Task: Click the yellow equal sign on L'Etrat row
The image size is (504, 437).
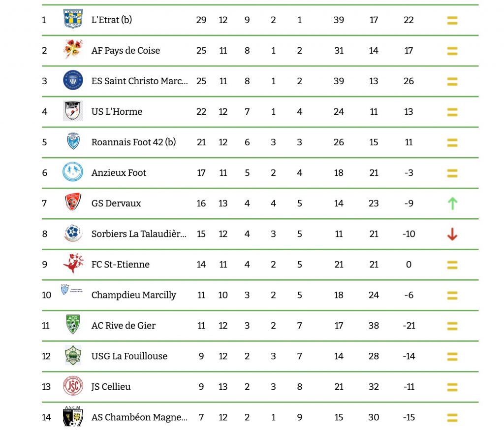Action: pos(452,21)
